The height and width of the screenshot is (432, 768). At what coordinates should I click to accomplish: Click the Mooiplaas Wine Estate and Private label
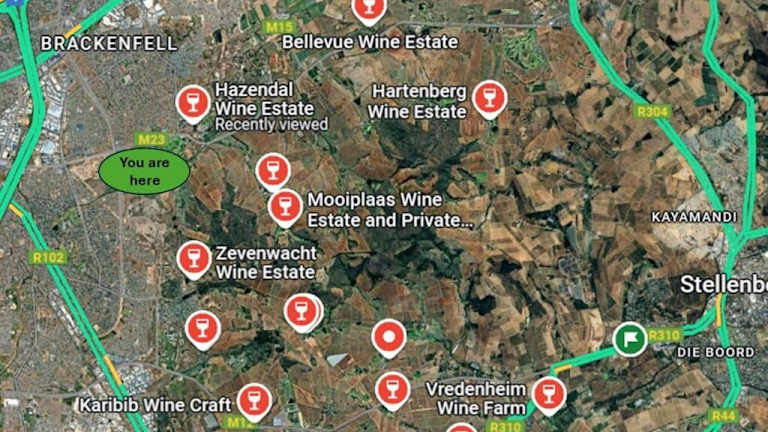[390, 210]
